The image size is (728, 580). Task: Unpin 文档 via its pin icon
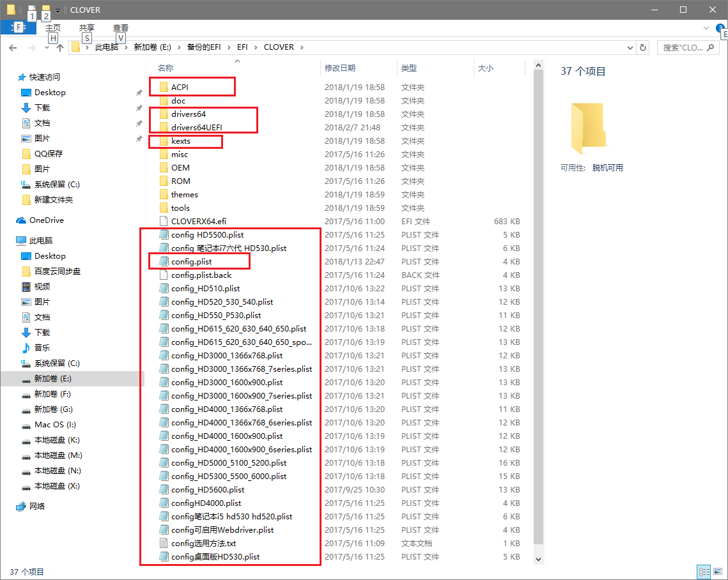tap(139, 123)
